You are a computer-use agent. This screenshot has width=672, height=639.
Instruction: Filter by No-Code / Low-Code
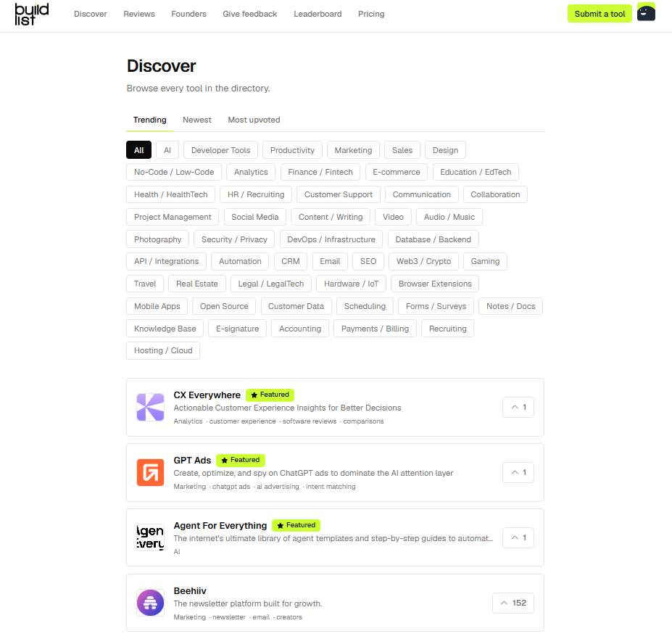[x=174, y=172]
